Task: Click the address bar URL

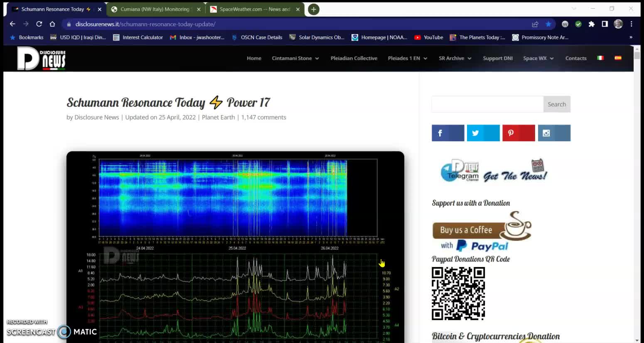Action: pos(145,24)
